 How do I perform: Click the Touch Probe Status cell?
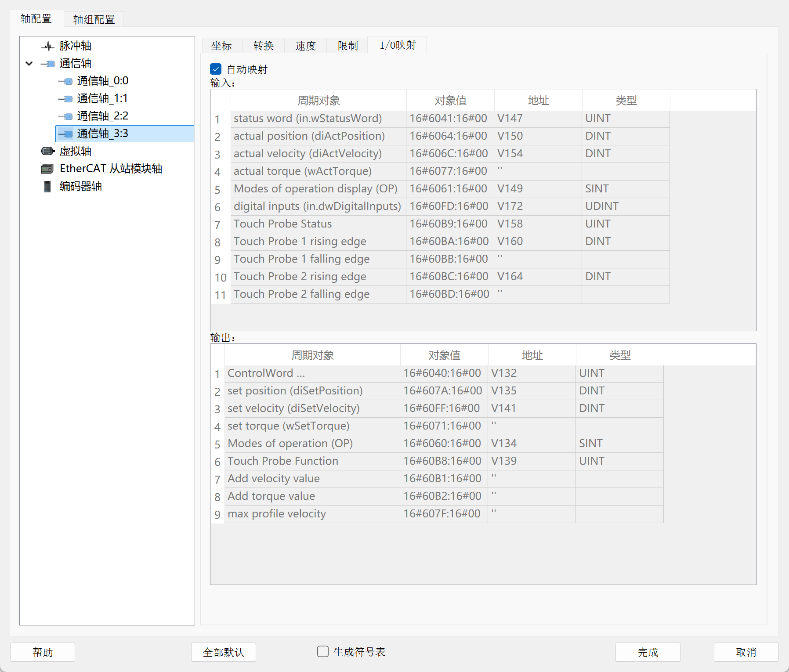pyautogui.click(x=318, y=224)
